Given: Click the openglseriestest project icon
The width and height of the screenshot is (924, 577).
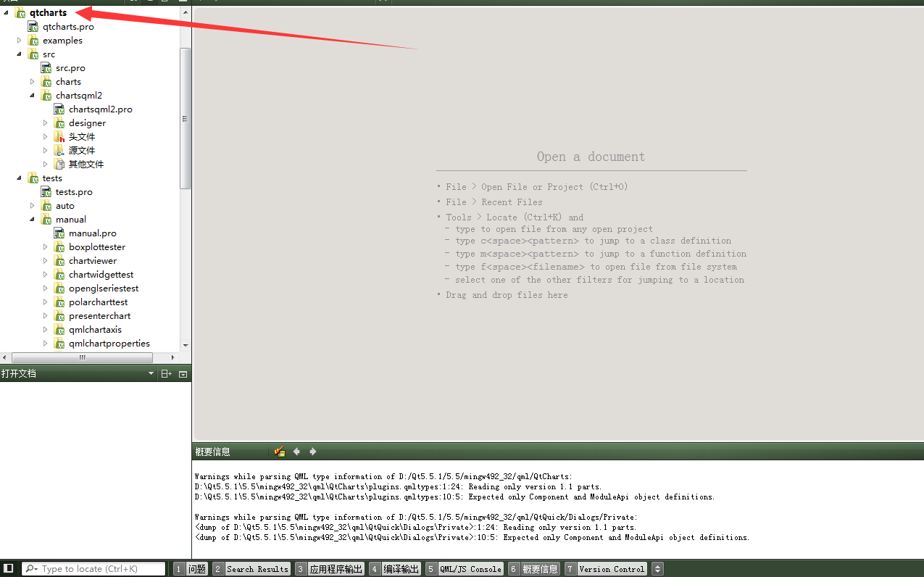Looking at the screenshot, I should pos(59,288).
